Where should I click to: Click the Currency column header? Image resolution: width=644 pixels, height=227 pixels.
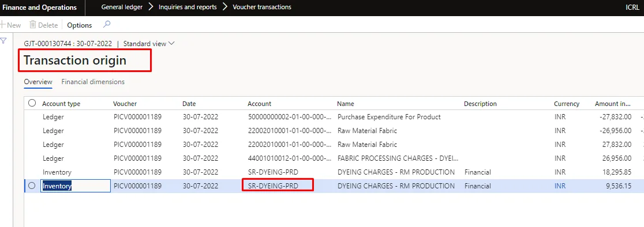click(566, 104)
